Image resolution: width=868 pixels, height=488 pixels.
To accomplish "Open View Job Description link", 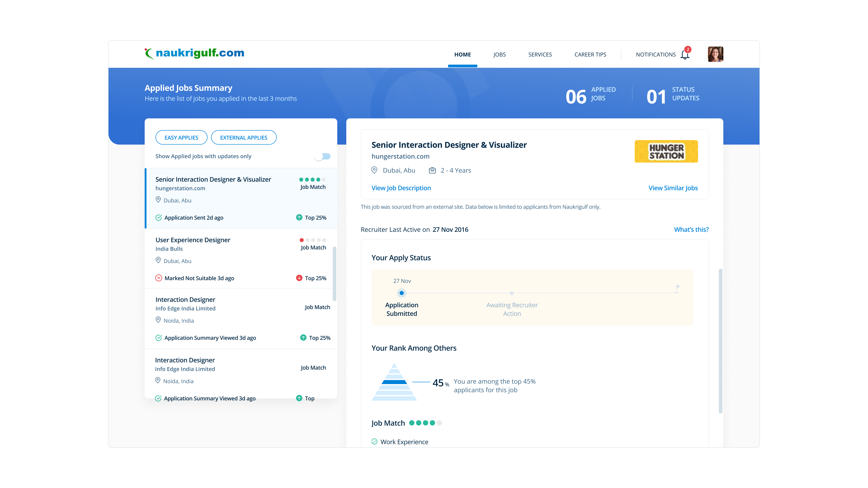I will click(x=401, y=188).
